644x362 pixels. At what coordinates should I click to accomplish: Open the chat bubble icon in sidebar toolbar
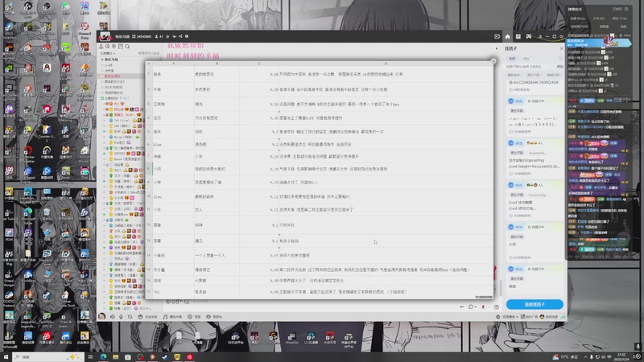[107, 47]
